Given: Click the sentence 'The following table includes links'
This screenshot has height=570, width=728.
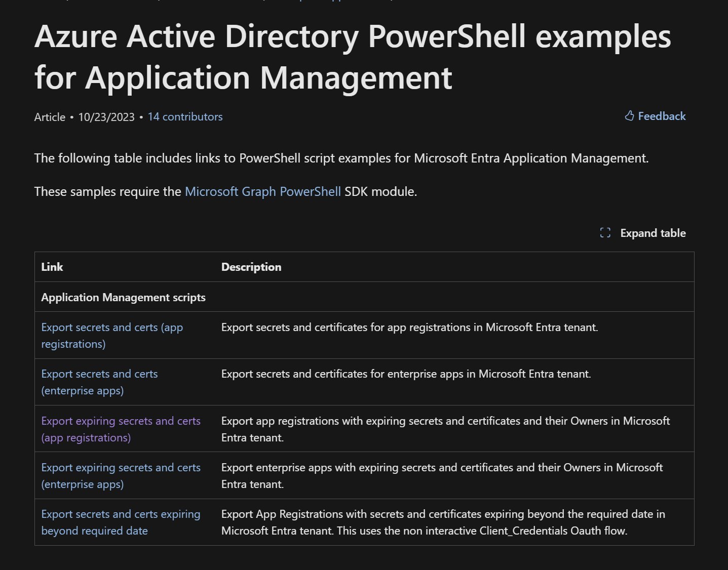Looking at the screenshot, I should [x=341, y=158].
